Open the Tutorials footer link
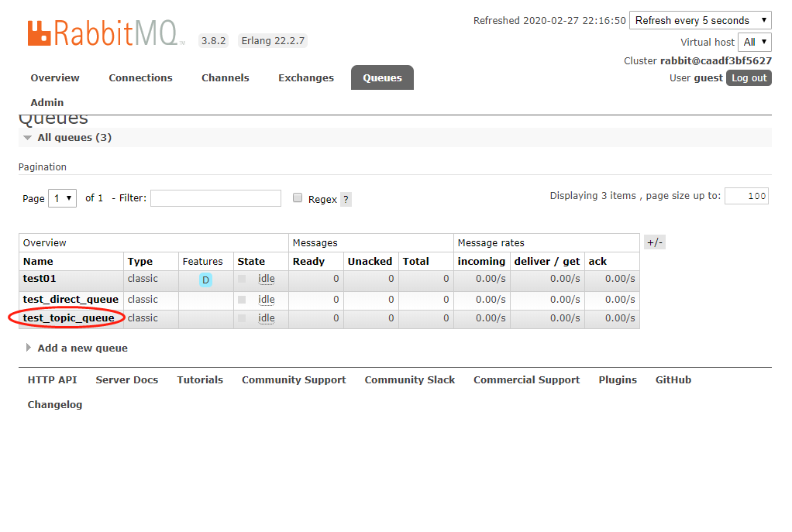 (200, 379)
